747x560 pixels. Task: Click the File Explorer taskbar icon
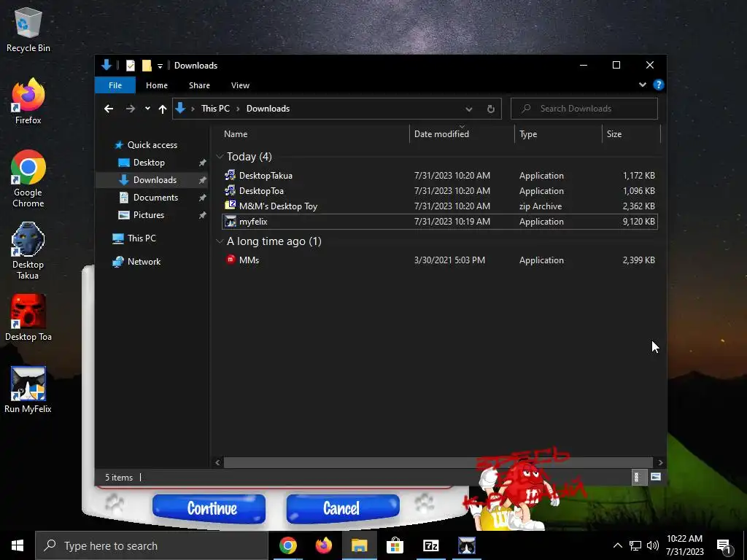pos(359,545)
